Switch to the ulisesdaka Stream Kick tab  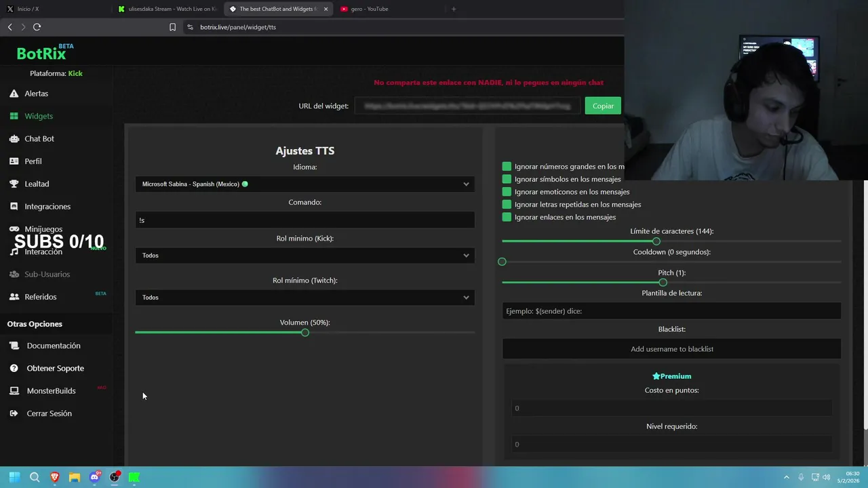[x=166, y=9]
